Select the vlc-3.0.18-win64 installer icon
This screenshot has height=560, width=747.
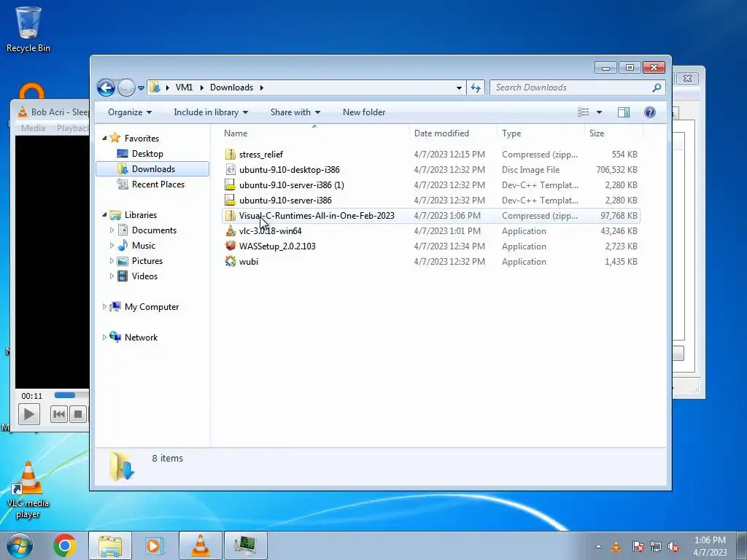[231, 231]
